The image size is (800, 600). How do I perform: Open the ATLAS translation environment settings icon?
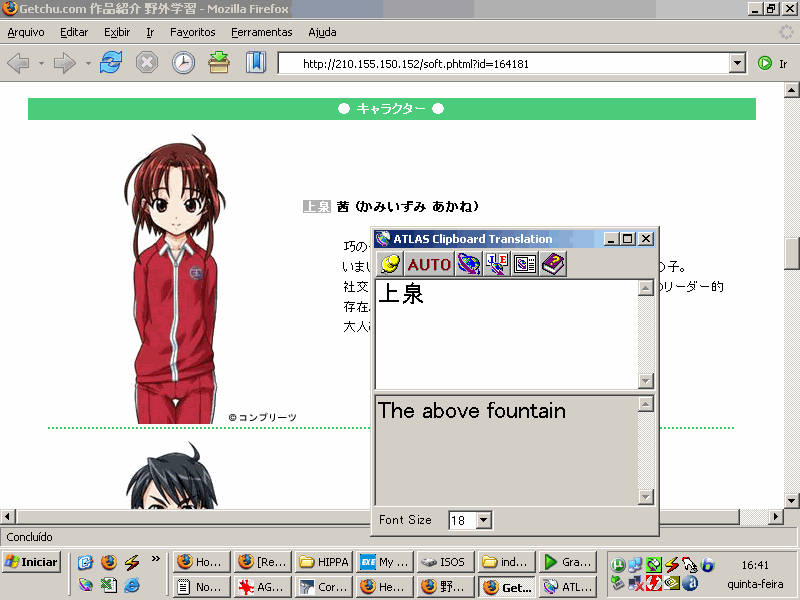pyautogui.click(x=524, y=264)
